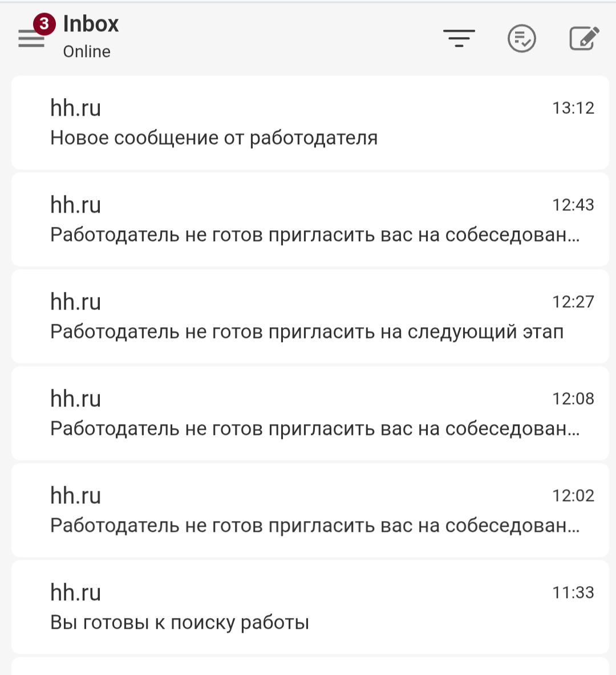Open the 12:43 rejection email subject
616x675 pixels.
(314, 235)
